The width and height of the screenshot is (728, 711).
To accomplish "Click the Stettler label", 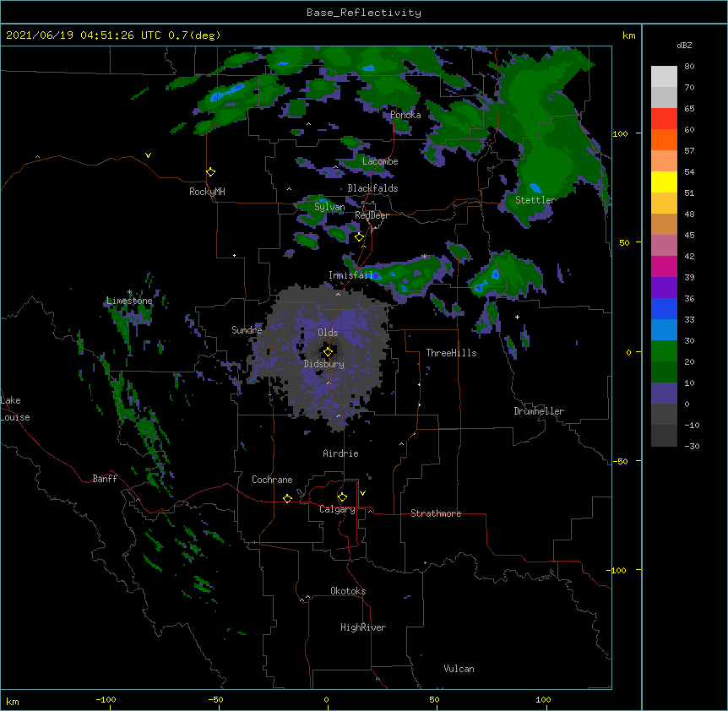I will (535, 200).
